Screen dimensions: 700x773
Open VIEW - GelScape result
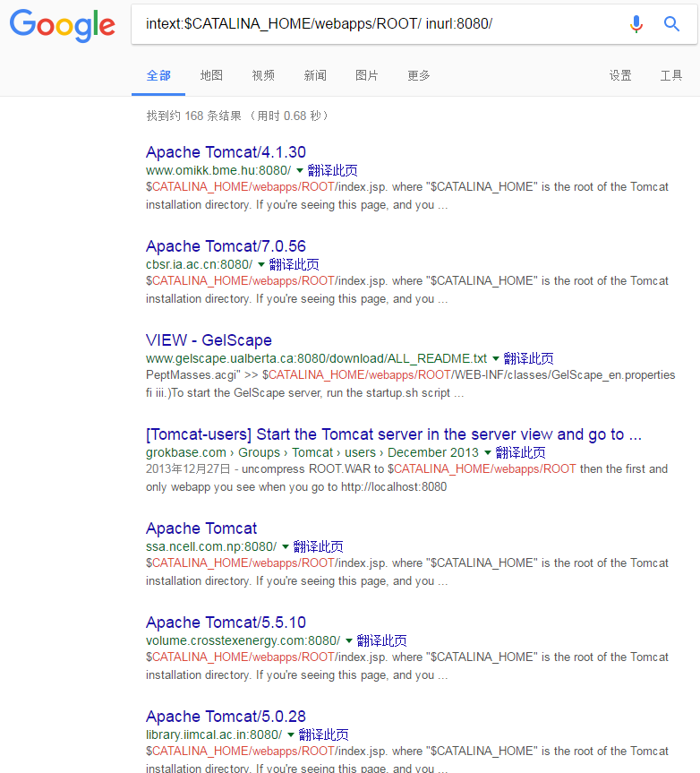pyautogui.click(x=209, y=340)
